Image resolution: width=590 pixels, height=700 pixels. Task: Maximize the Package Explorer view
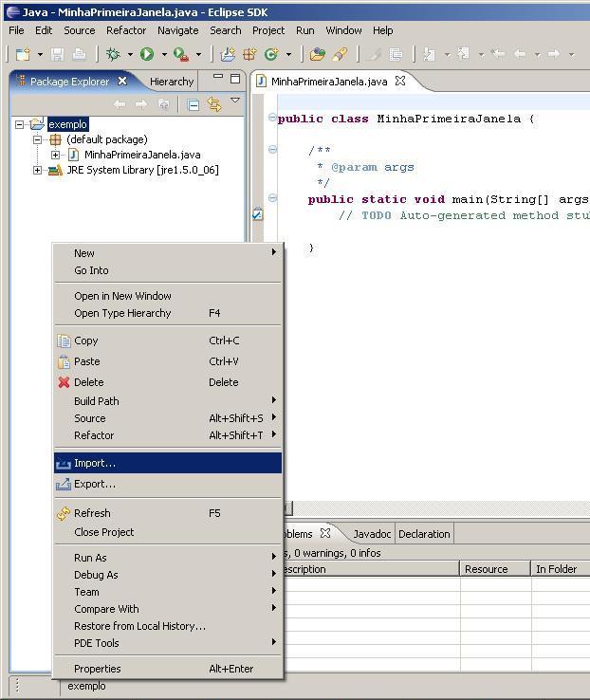(x=235, y=79)
